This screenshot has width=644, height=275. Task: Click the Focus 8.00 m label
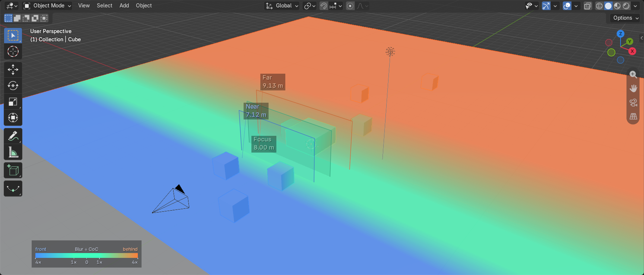coord(264,144)
